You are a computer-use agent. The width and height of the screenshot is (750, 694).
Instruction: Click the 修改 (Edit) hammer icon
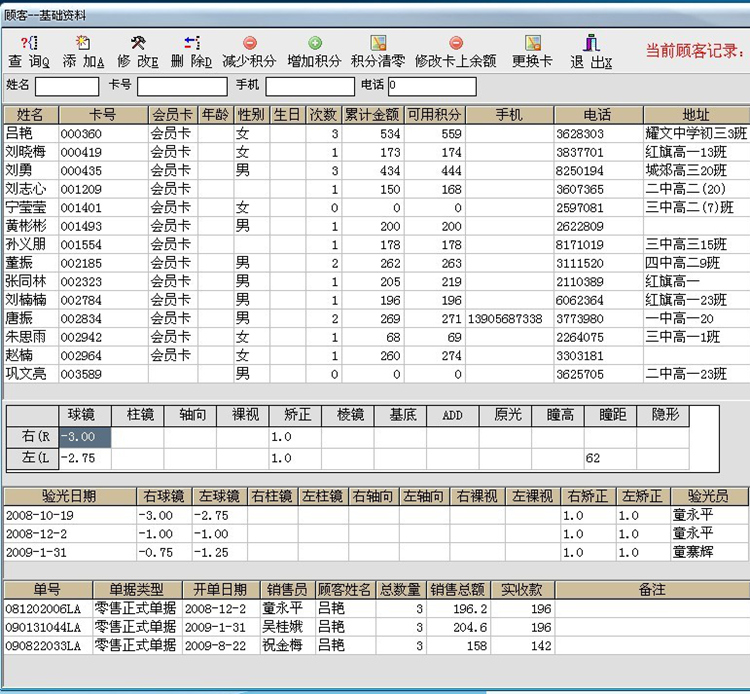pyautogui.click(x=139, y=43)
